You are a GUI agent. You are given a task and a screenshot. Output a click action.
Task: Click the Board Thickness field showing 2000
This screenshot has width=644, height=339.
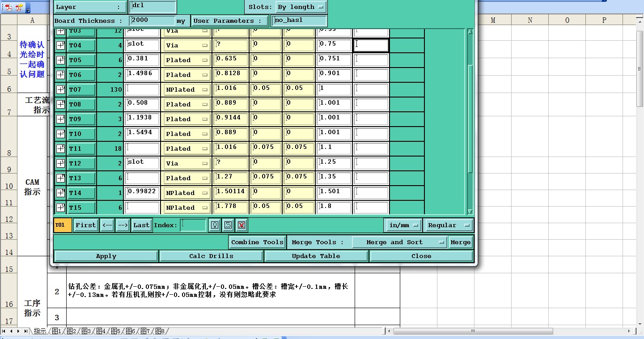152,21
